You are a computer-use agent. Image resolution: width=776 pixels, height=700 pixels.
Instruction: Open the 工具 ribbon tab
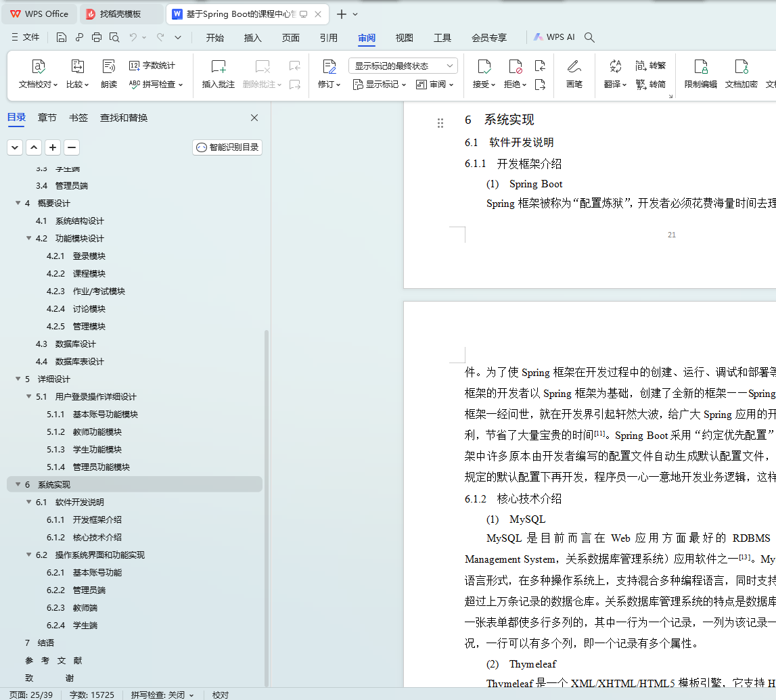tap(442, 38)
